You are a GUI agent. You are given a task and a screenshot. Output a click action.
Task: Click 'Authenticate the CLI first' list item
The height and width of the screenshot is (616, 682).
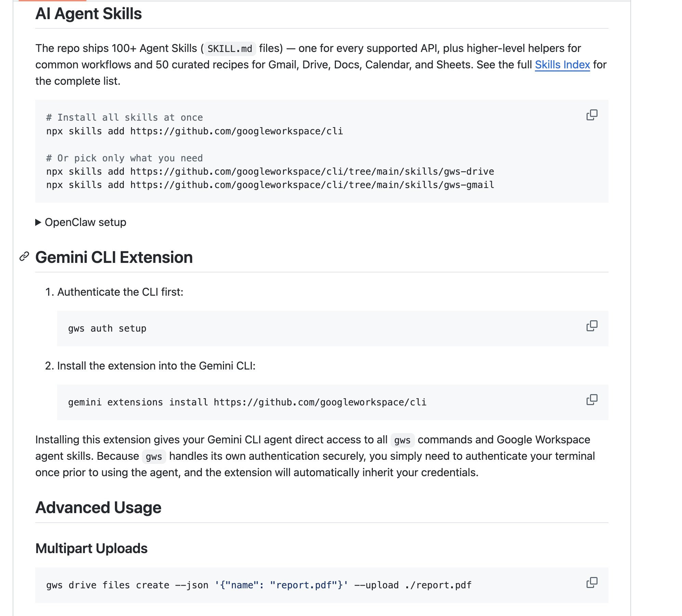click(120, 292)
